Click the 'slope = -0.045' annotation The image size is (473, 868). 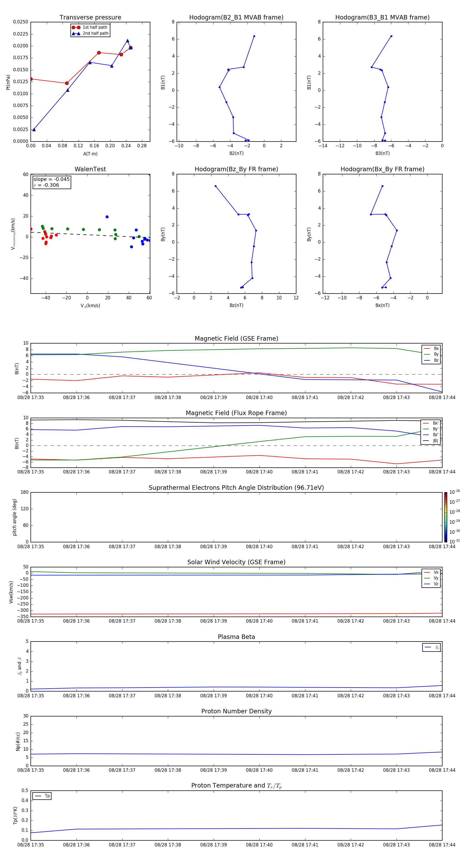pos(52,179)
